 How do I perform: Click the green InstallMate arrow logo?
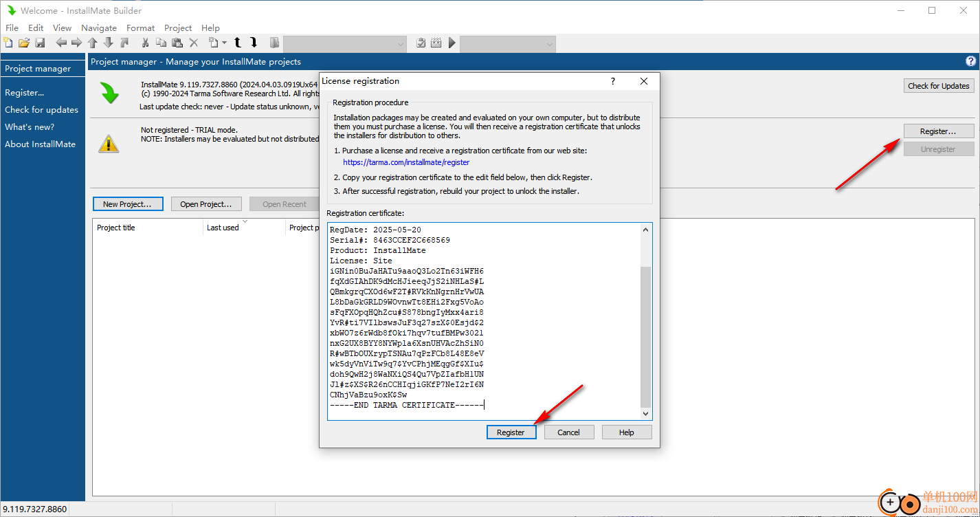[109, 93]
